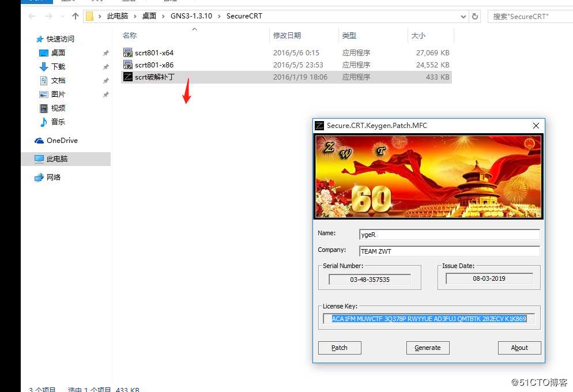Click the pin icon next to 下载
573x392 pixels.
[105, 67]
